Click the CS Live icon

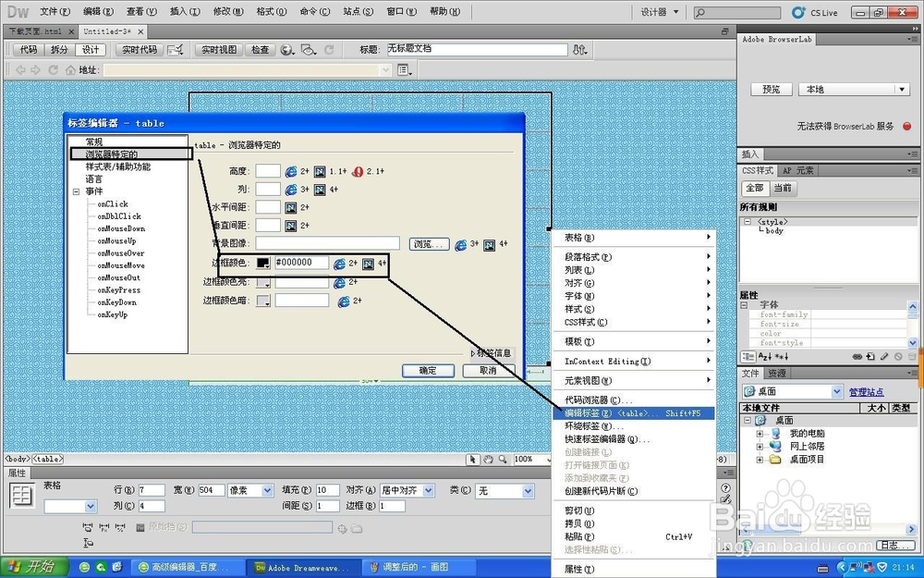click(x=798, y=12)
